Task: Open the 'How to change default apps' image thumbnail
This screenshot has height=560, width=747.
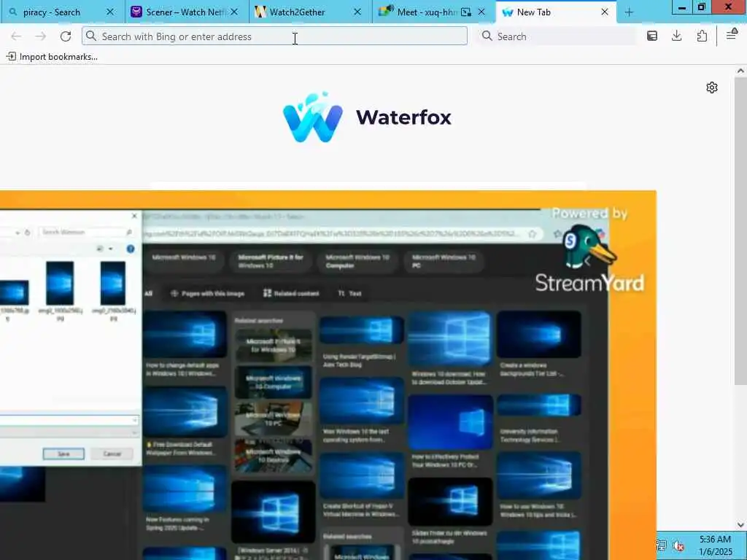Action: tap(185, 334)
